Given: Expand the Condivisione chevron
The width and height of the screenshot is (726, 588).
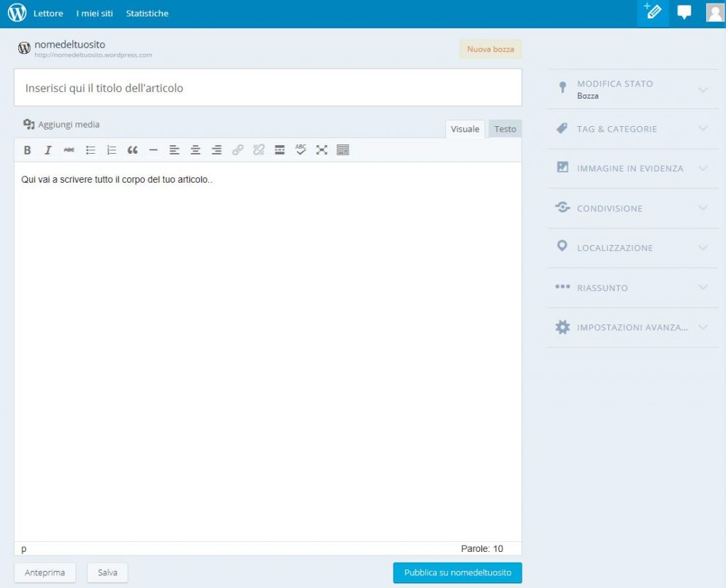Looking at the screenshot, I should pos(703,208).
